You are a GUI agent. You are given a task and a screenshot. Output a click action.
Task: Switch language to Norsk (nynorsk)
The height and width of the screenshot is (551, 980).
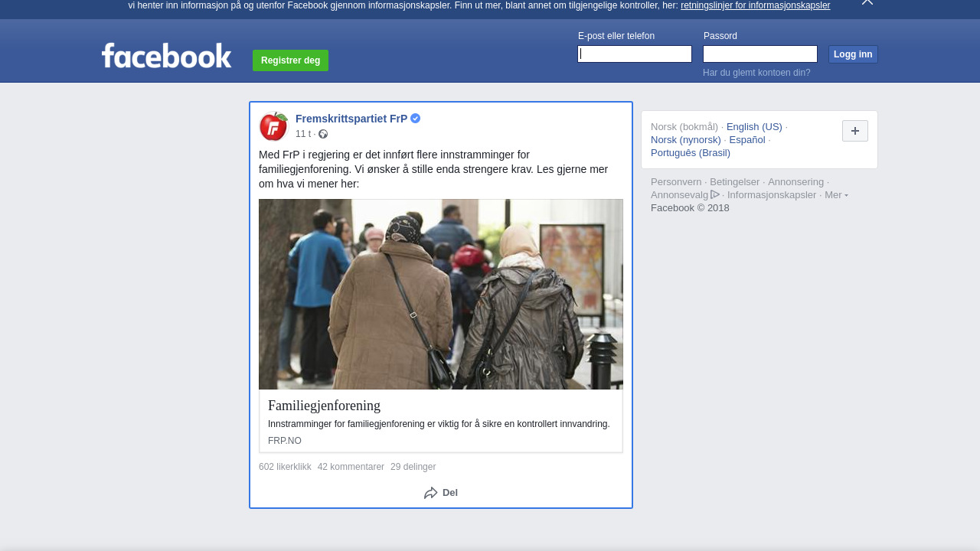(x=686, y=140)
